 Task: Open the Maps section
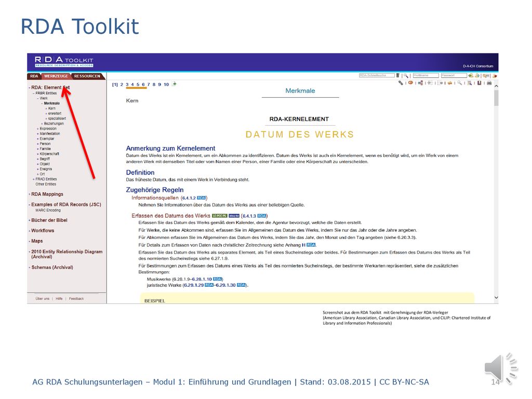pyautogui.click(x=37, y=241)
